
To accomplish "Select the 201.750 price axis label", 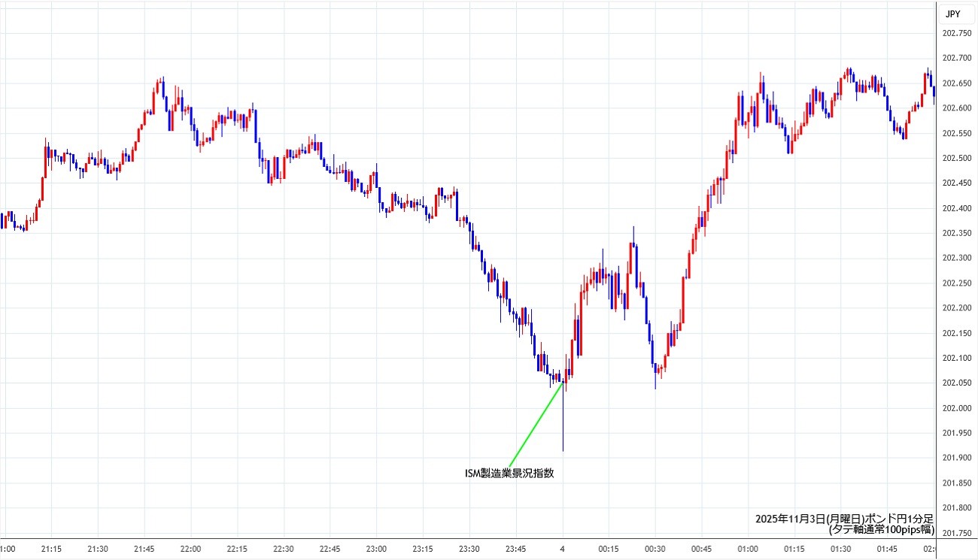I will click(x=955, y=533).
